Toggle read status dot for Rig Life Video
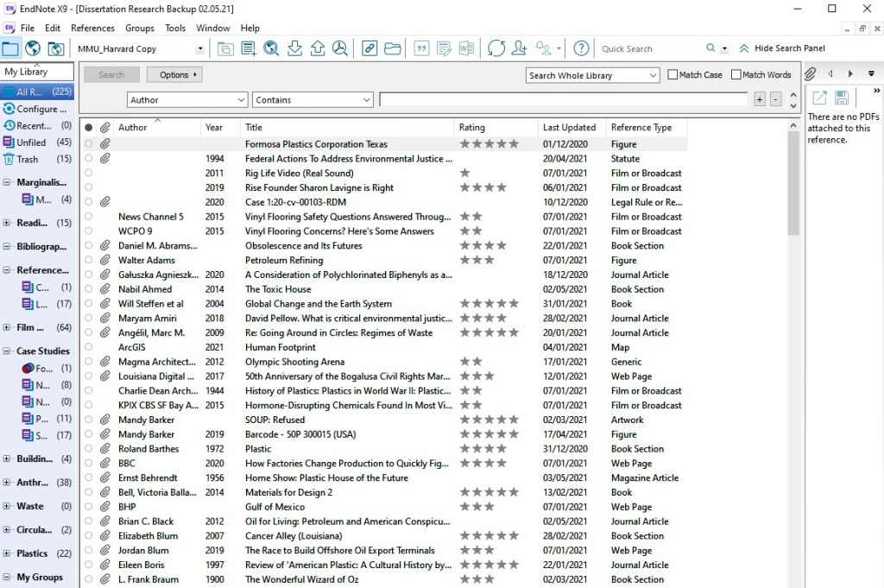The height and width of the screenshot is (588, 884). (x=88, y=174)
